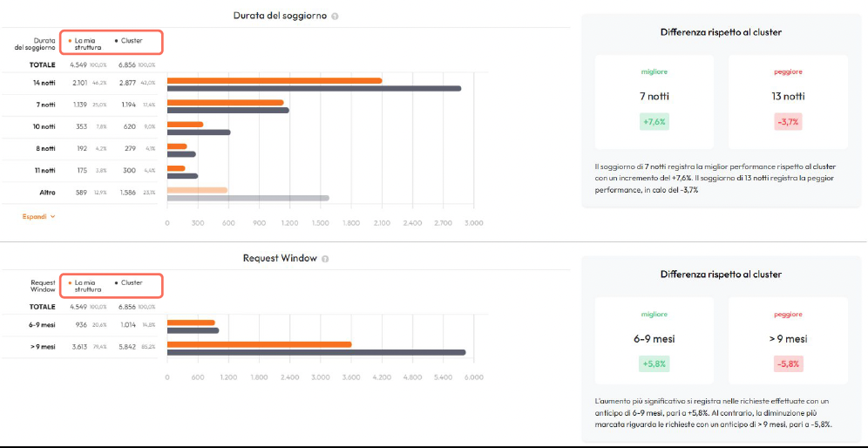Toggle Cluster legend in Durata del soggiorno chart
868x448 pixels.
[x=131, y=40]
